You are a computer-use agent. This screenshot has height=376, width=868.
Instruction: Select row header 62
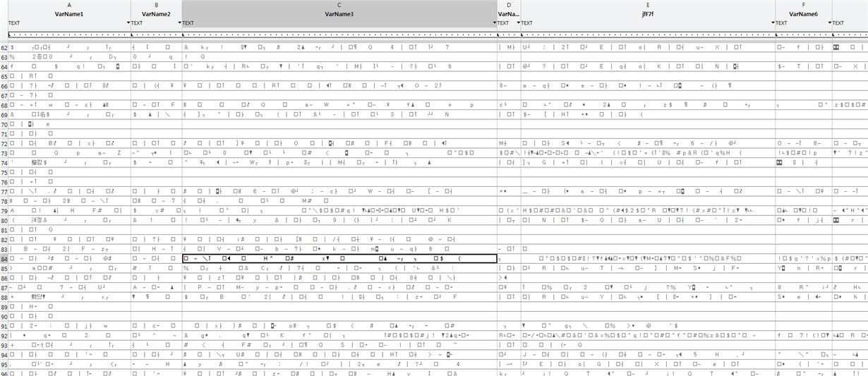point(4,47)
